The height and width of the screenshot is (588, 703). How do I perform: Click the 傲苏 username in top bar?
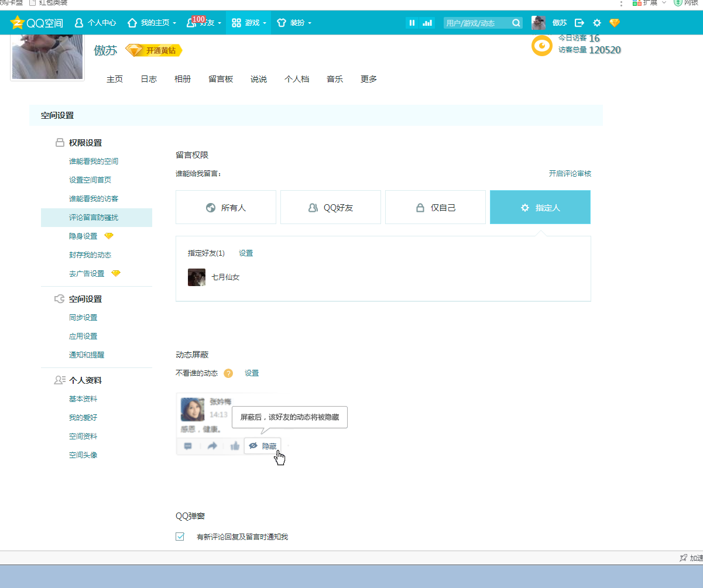point(560,23)
